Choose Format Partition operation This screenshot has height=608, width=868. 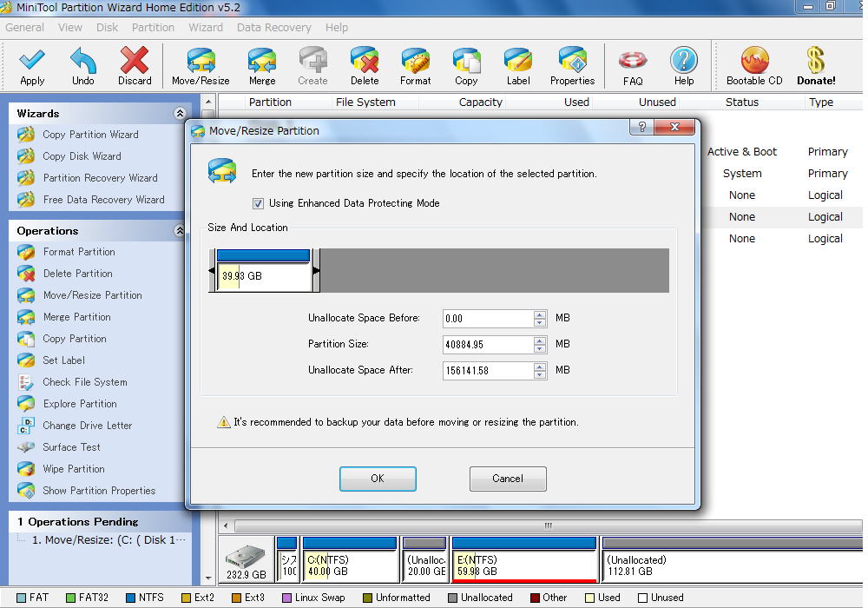tap(79, 252)
